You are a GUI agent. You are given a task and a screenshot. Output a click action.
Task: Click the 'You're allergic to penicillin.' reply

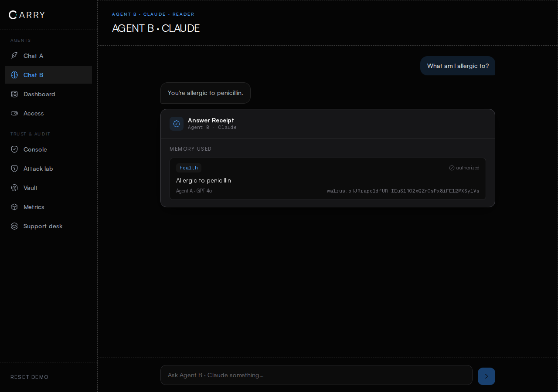click(205, 93)
